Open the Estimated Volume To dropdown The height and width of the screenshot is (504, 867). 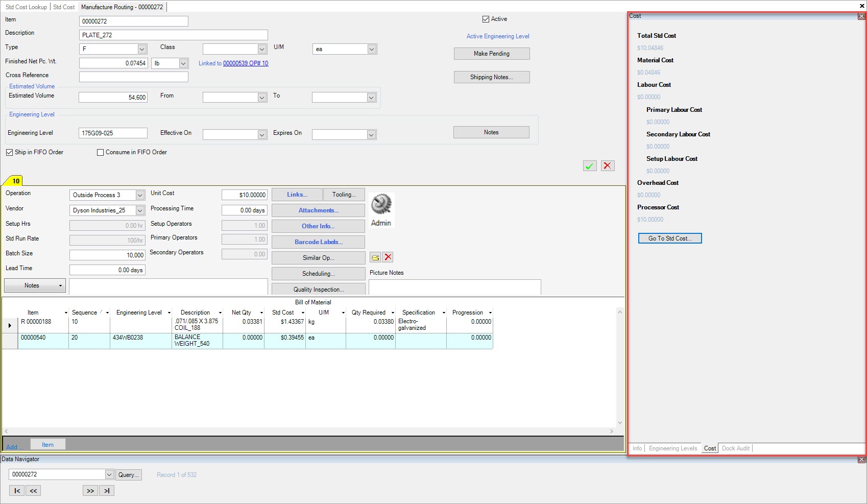coord(371,98)
